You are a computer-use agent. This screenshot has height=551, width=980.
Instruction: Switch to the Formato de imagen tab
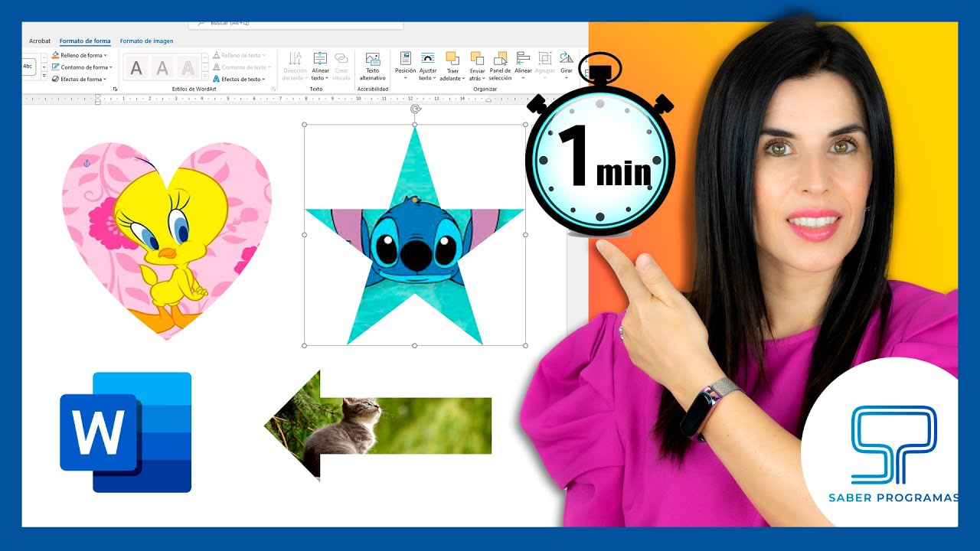146,41
